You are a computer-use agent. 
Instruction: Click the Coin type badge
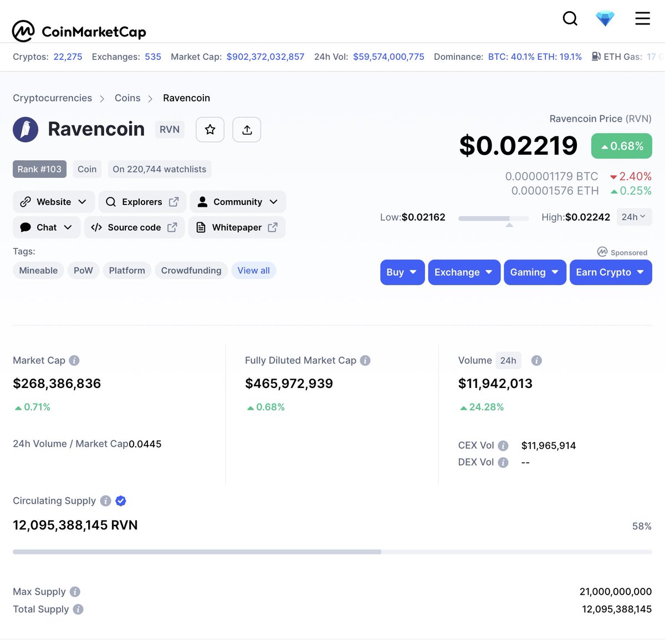[x=87, y=169]
